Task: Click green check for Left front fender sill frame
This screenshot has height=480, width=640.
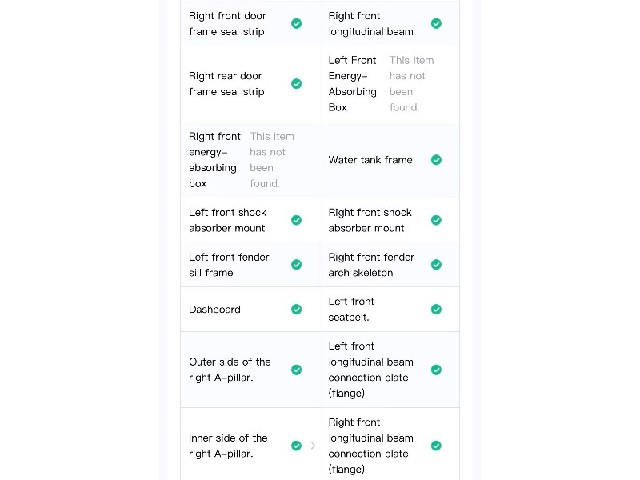Action: pyautogui.click(x=297, y=265)
